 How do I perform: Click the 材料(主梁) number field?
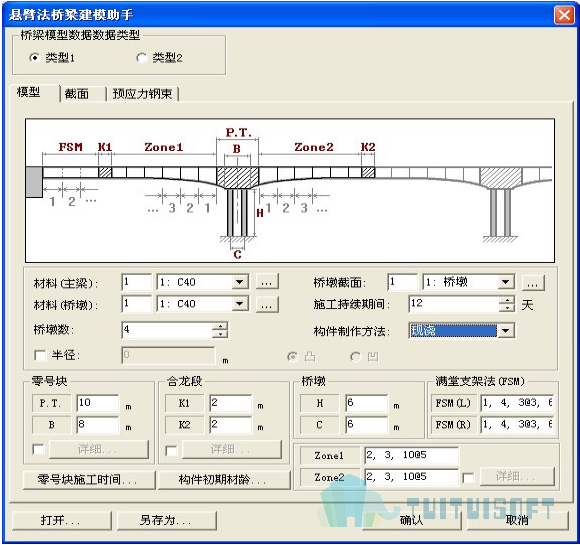coord(136,282)
